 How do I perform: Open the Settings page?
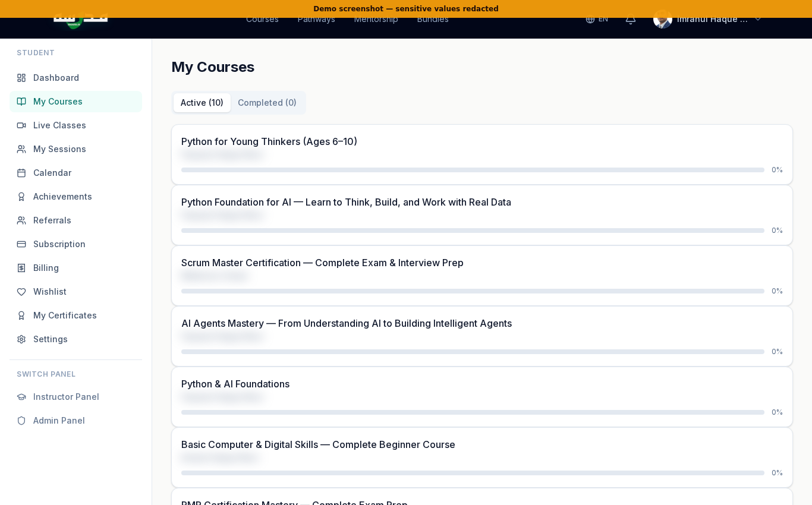(75, 339)
